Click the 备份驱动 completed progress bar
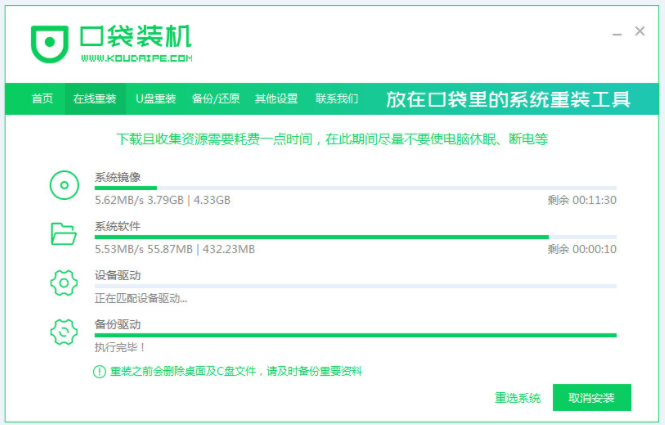The width and height of the screenshot is (665, 425). pos(355,335)
